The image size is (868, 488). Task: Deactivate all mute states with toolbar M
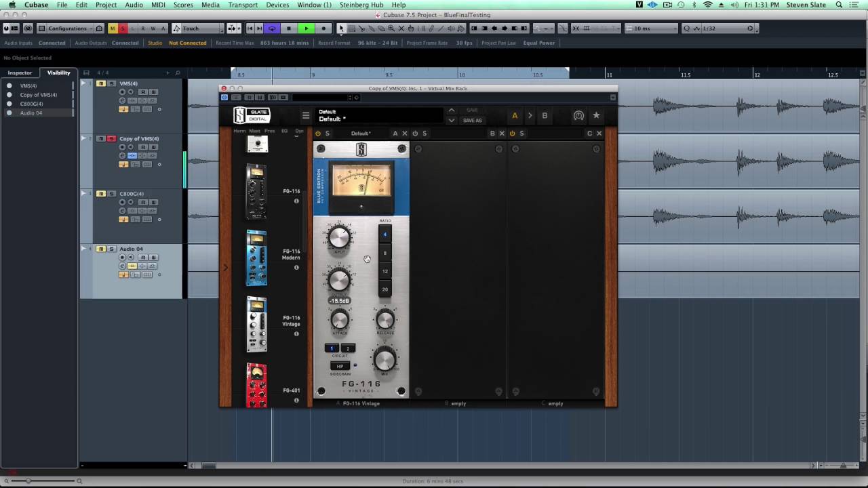(x=113, y=28)
